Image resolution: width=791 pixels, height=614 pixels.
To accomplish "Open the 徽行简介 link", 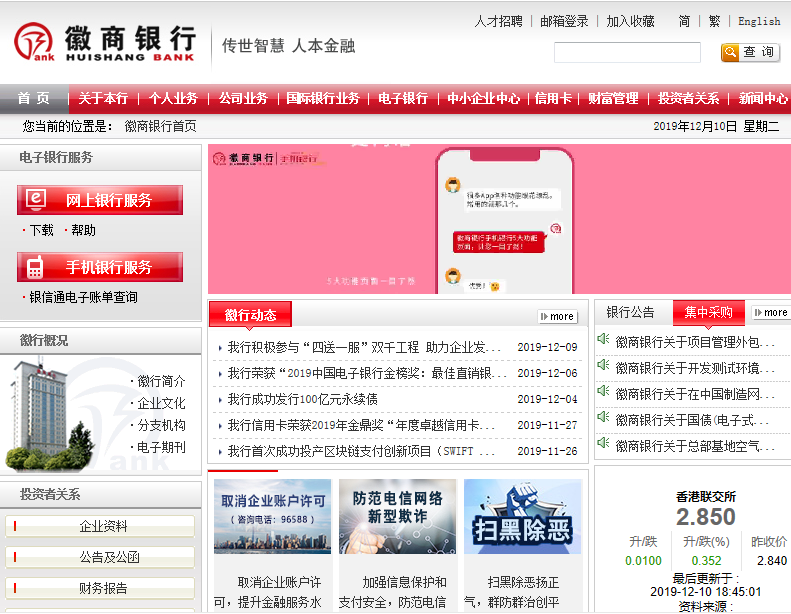I will tap(161, 381).
